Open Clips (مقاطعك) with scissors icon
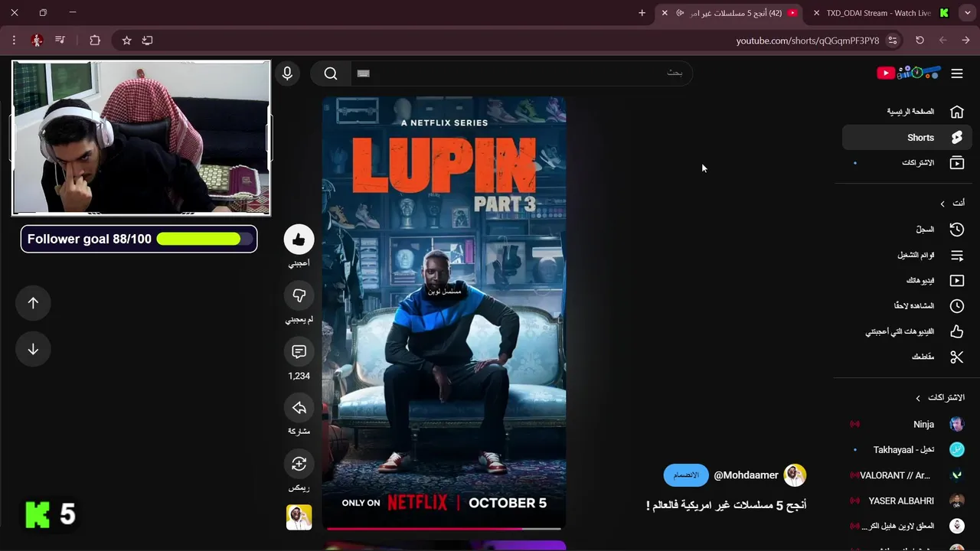The height and width of the screenshot is (551, 980). [x=907, y=357]
